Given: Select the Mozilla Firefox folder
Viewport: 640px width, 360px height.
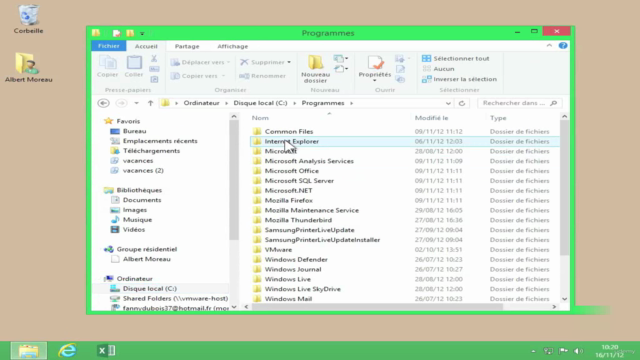Looking at the screenshot, I should (x=288, y=200).
